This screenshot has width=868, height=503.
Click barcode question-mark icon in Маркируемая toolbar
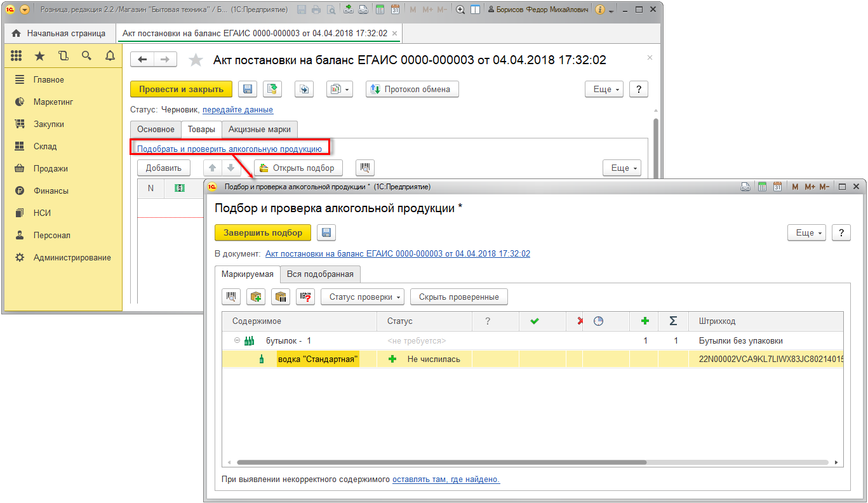point(305,297)
